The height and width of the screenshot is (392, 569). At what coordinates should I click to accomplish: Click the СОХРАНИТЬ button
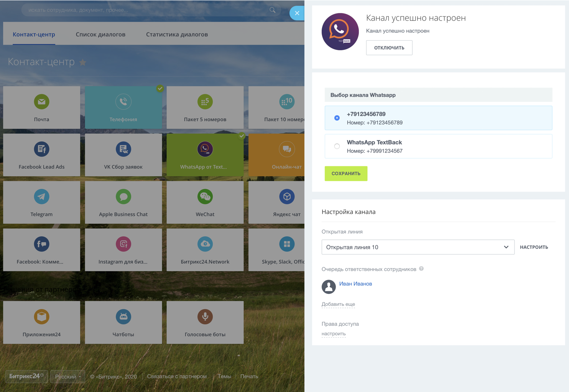click(346, 174)
